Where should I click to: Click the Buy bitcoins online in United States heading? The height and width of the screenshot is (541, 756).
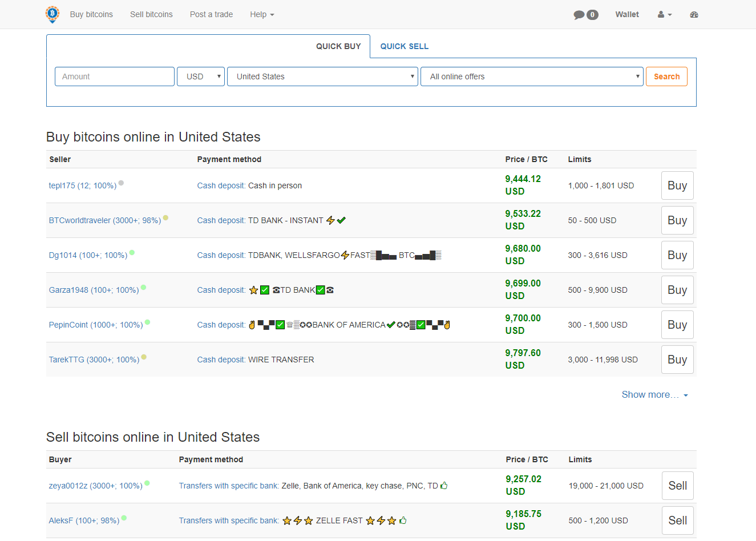point(153,137)
